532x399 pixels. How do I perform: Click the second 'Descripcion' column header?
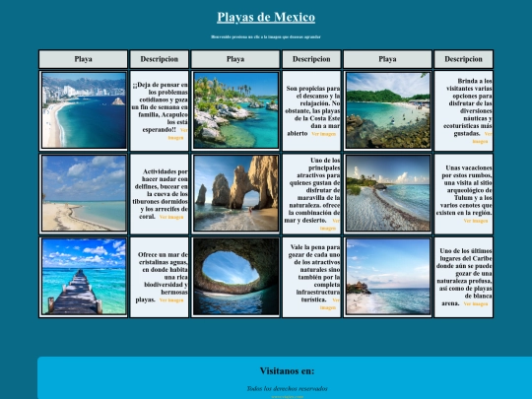(311, 59)
